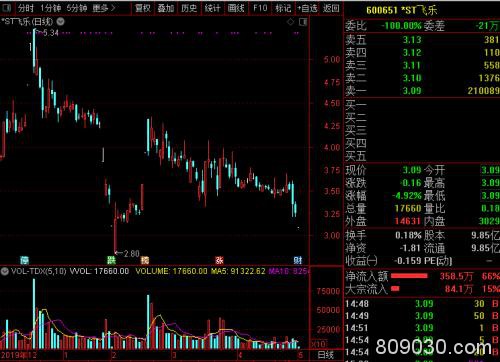Click 卖二 price 3.10

pyautogui.click(x=412, y=78)
